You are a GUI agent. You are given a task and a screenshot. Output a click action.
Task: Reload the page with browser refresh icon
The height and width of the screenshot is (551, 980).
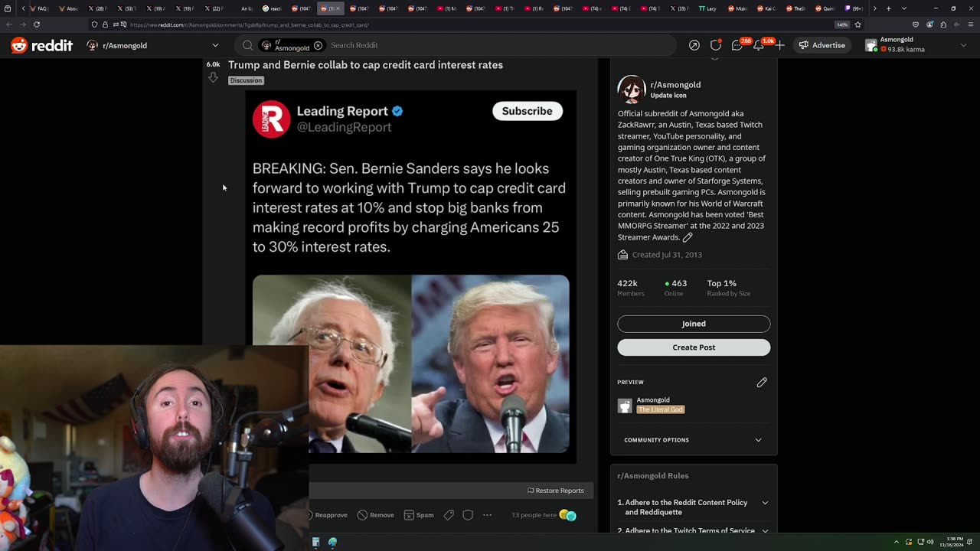36,24
